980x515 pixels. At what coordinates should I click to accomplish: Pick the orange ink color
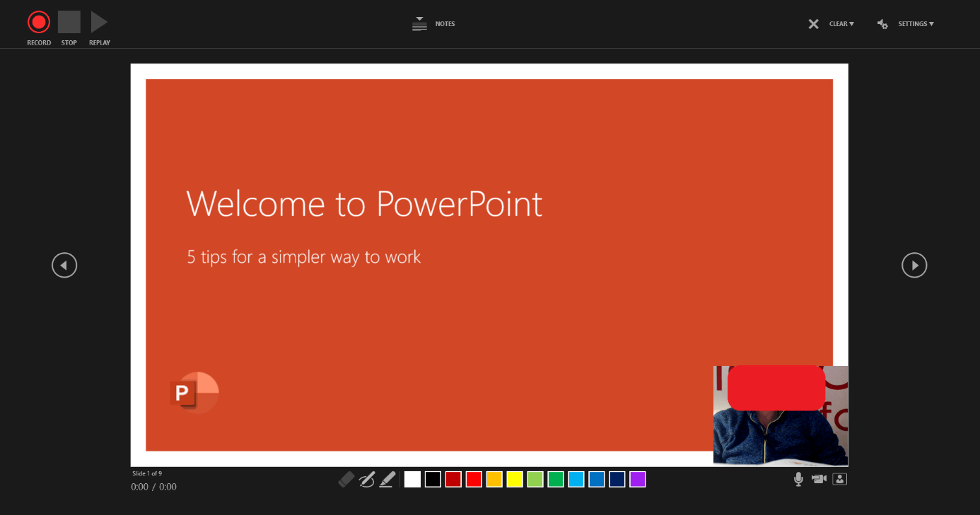tap(494, 480)
